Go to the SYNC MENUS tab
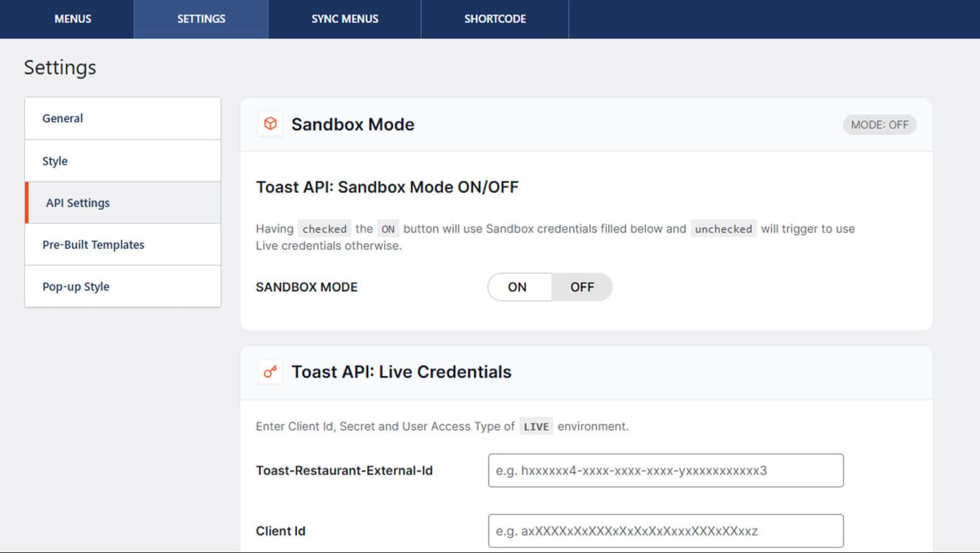This screenshot has width=980, height=553. [x=344, y=19]
